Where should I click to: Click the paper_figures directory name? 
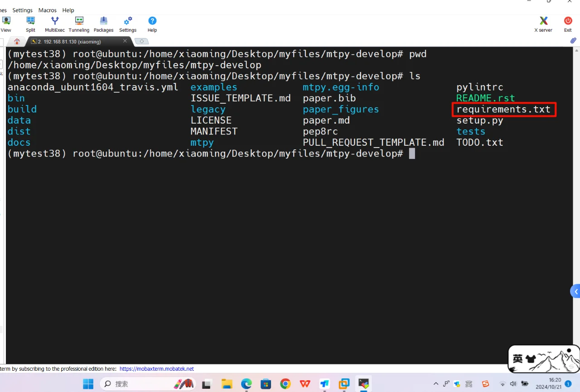click(341, 110)
